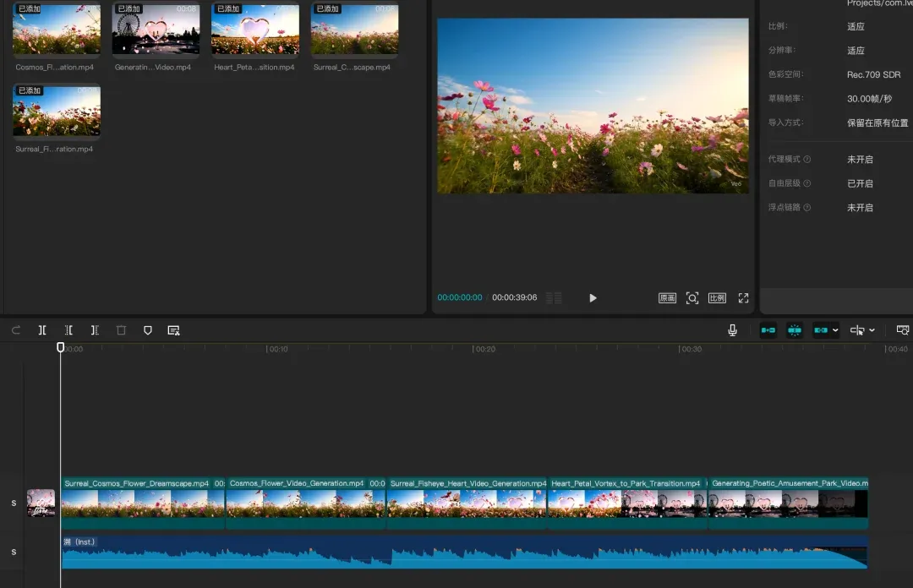Play the video preview
Viewport: 913px width, 588px height.
pyautogui.click(x=593, y=298)
